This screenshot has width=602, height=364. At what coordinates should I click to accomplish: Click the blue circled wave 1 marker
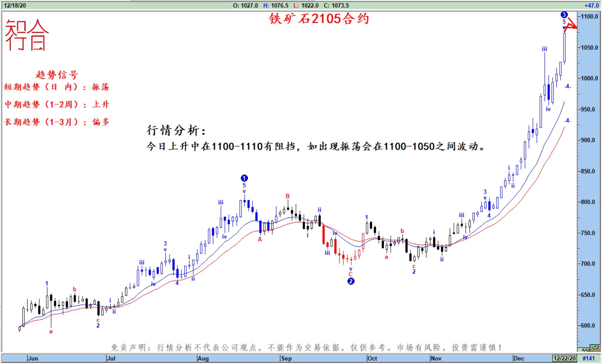tap(244, 178)
